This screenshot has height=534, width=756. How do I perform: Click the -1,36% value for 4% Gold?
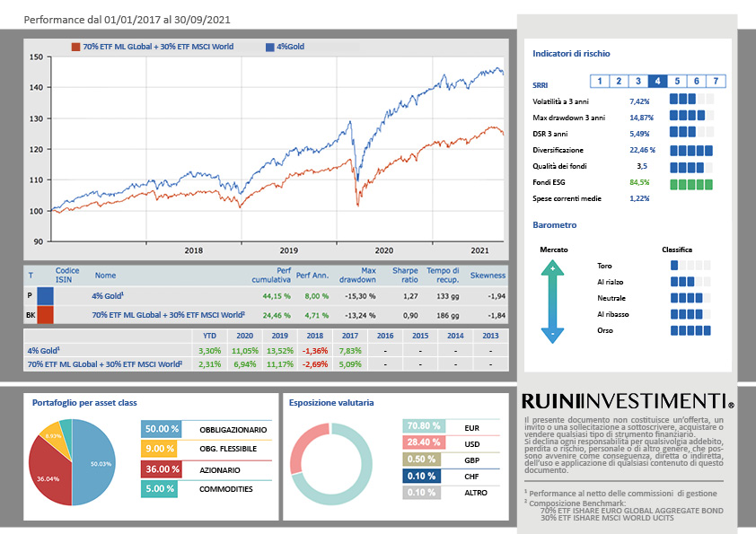coord(315,351)
